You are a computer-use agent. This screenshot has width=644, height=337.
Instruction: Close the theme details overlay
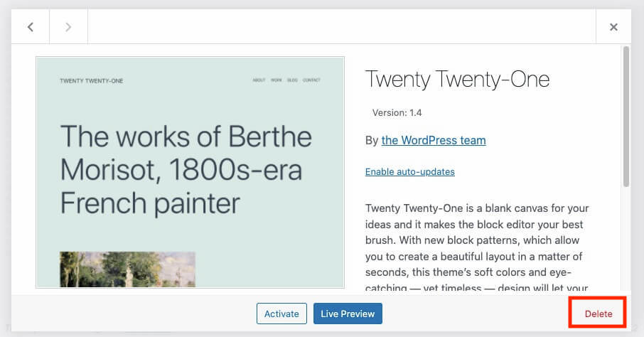point(613,27)
